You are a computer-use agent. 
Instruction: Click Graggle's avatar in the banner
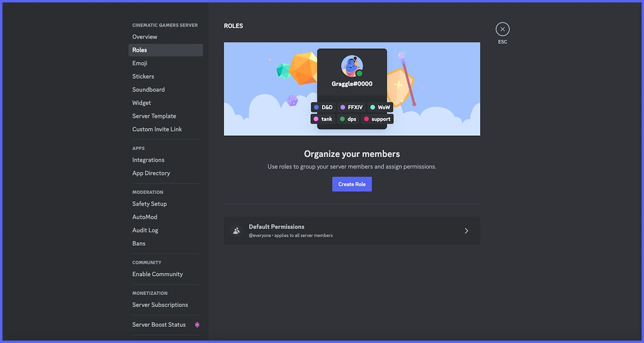pyautogui.click(x=352, y=65)
